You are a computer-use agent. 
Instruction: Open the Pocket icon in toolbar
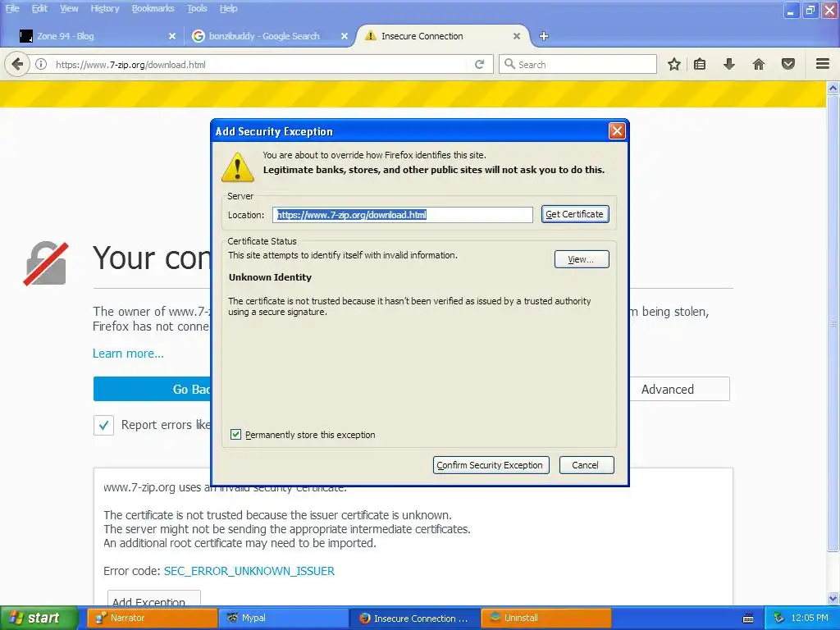pos(788,64)
